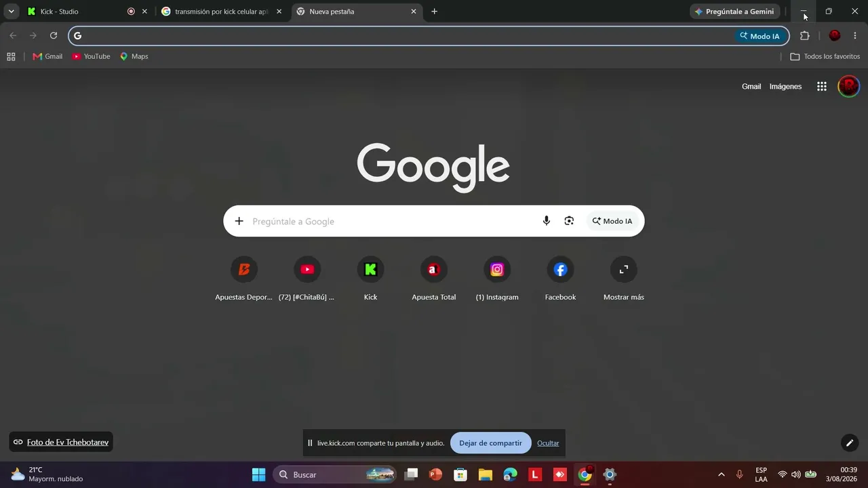Focus the Chrome address bar
This screenshot has width=868, height=488.
[407, 36]
